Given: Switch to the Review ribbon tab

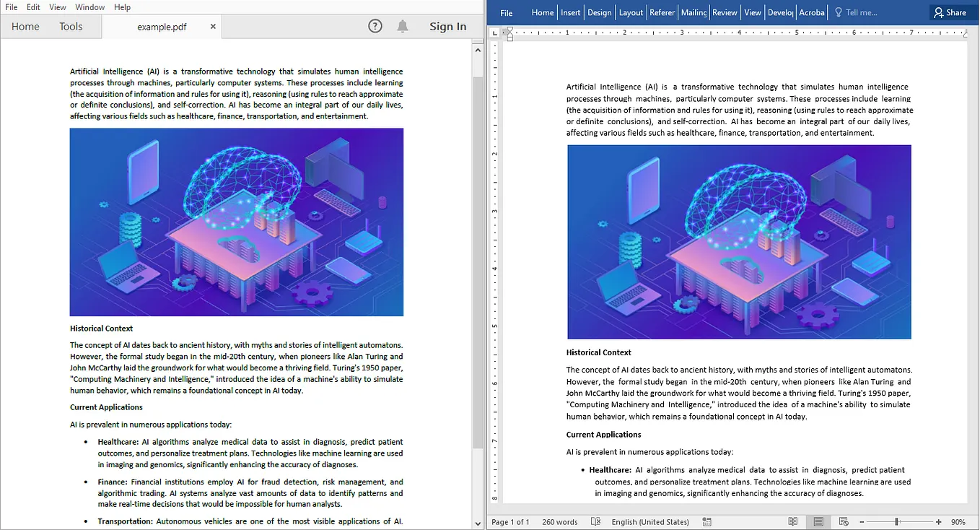Looking at the screenshot, I should [x=725, y=12].
